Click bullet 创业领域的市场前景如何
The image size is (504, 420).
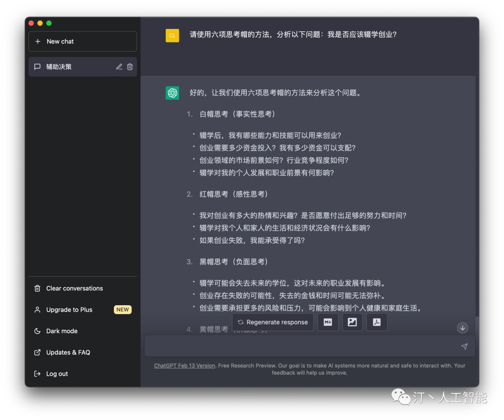coord(274,161)
